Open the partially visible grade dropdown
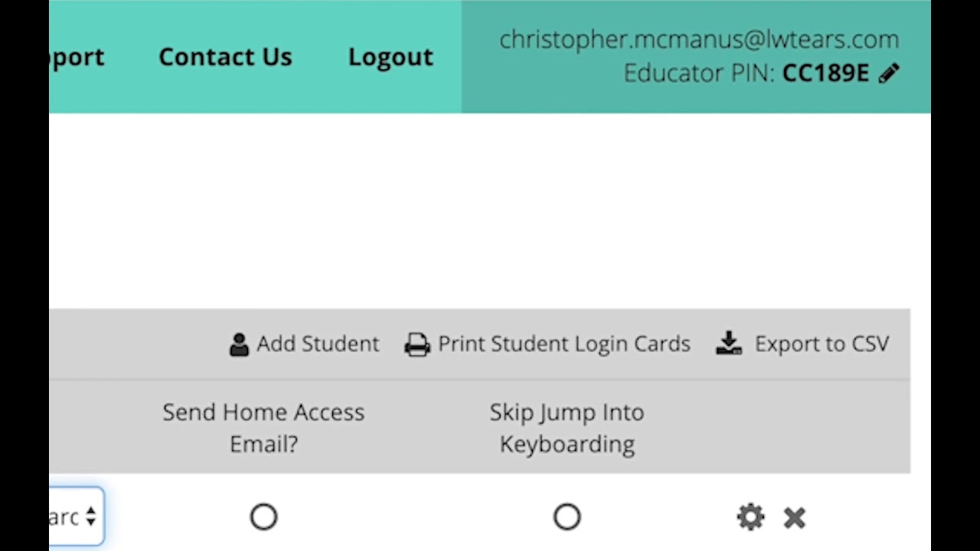The image size is (980, 551). coord(77,517)
